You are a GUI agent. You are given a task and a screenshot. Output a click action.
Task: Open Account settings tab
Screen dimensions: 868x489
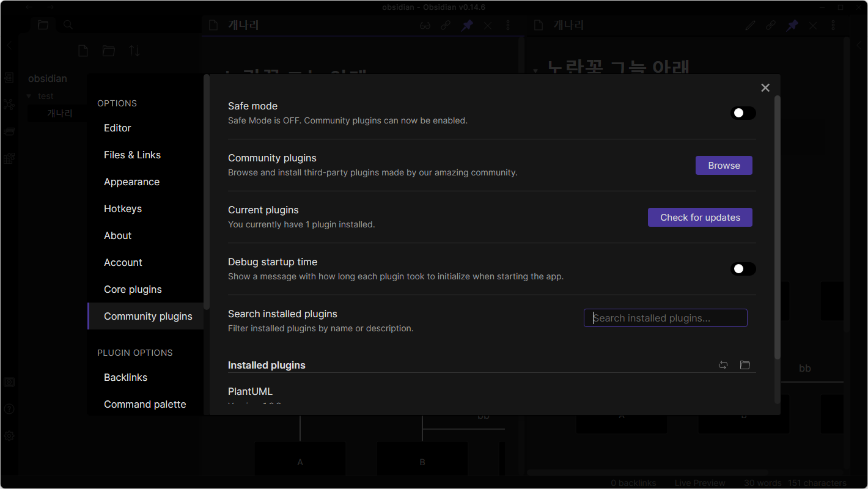coord(145,263)
